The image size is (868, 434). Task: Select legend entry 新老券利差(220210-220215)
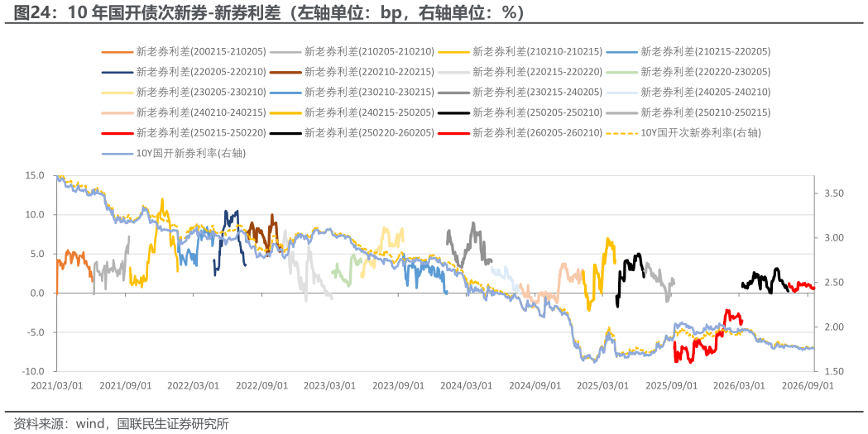(x=352, y=72)
